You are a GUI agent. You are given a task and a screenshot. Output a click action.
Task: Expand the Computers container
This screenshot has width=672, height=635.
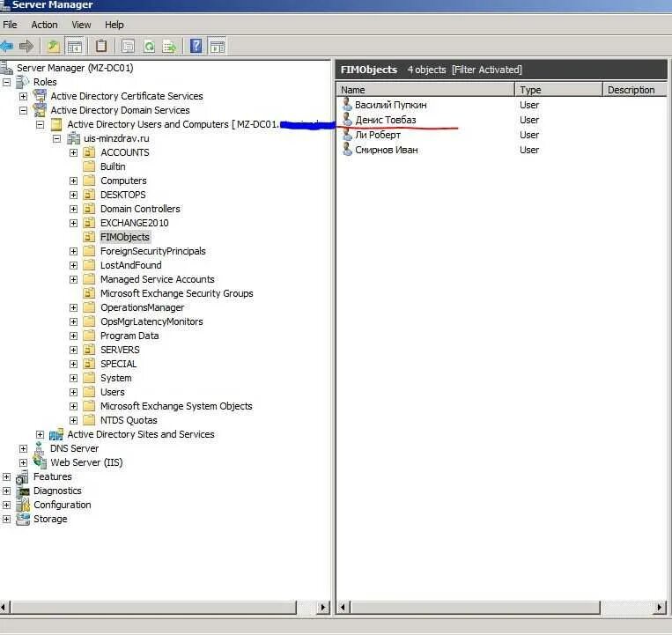point(73,181)
